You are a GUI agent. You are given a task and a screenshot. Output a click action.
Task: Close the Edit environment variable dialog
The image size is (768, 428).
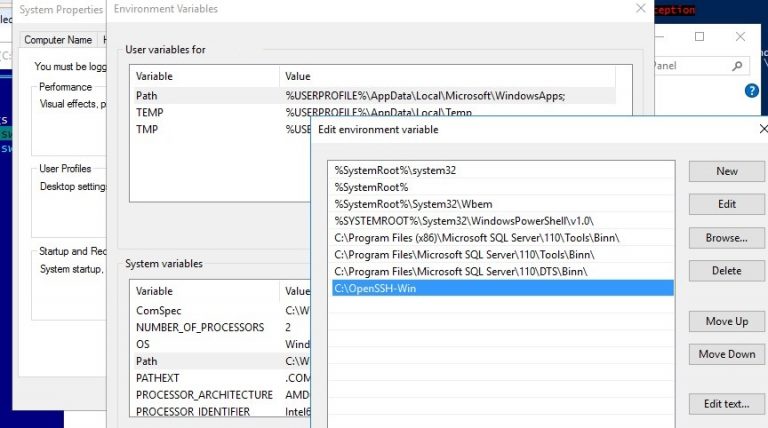762,129
